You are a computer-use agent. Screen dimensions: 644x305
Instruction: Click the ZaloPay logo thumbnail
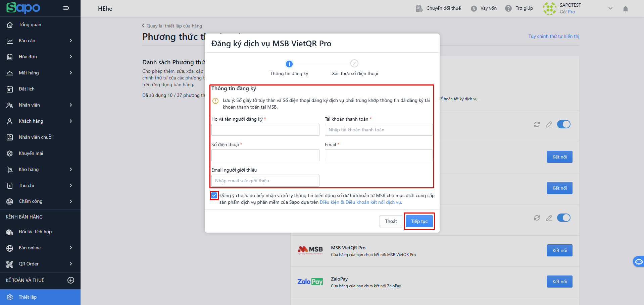(310, 282)
